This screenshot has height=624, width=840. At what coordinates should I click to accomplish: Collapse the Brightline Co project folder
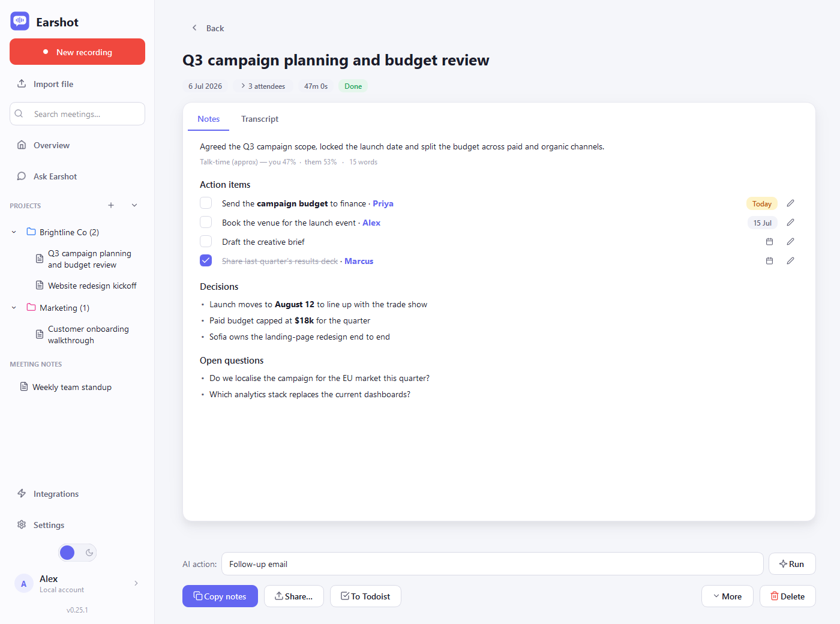pyautogui.click(x=14, y=232)
